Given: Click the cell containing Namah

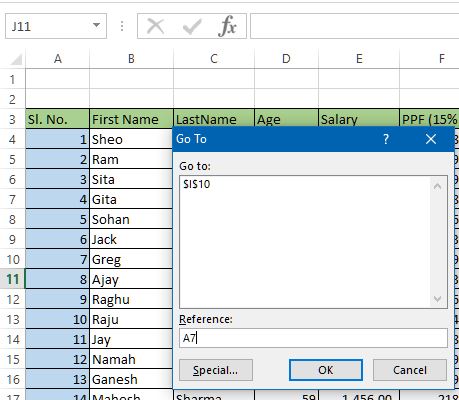Looking at the screenshot, I should pyautogui.click(x=131, y=359).
